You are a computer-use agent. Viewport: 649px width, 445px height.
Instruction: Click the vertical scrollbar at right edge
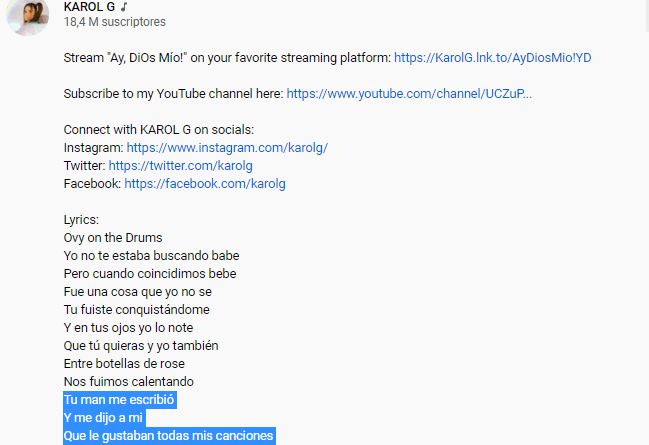point(647,16)
